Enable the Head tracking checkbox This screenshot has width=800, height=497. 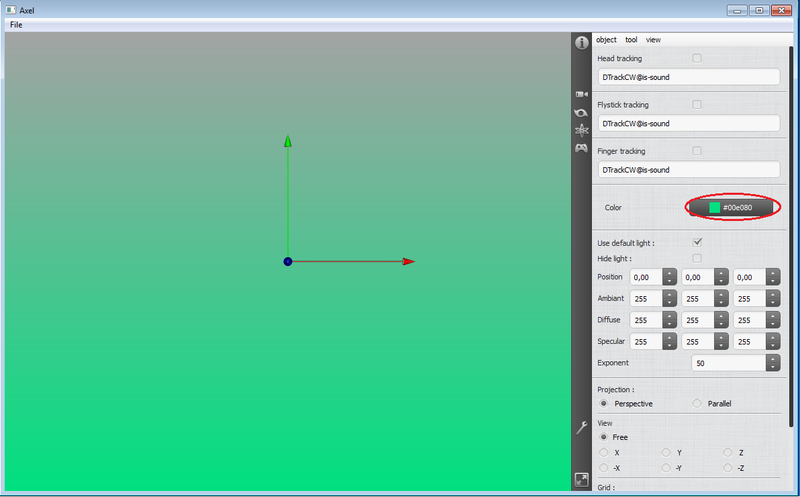[x=697, y=58]
